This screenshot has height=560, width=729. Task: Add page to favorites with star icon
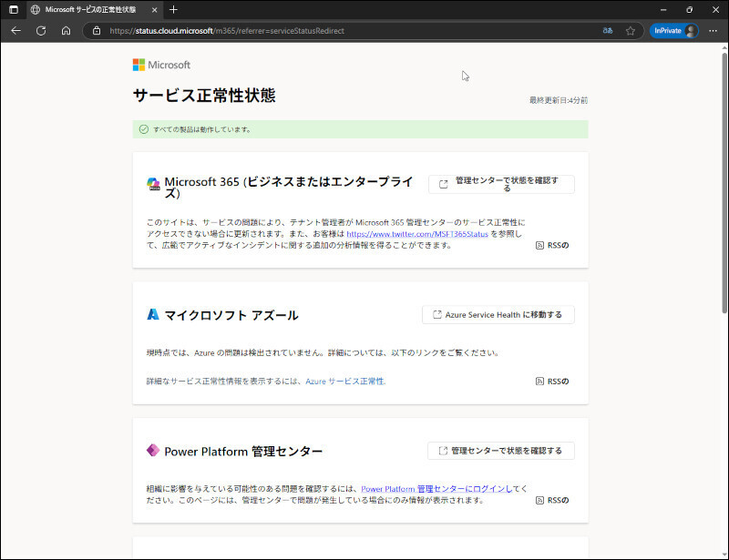pyautogui.click(x=630, y=31)
